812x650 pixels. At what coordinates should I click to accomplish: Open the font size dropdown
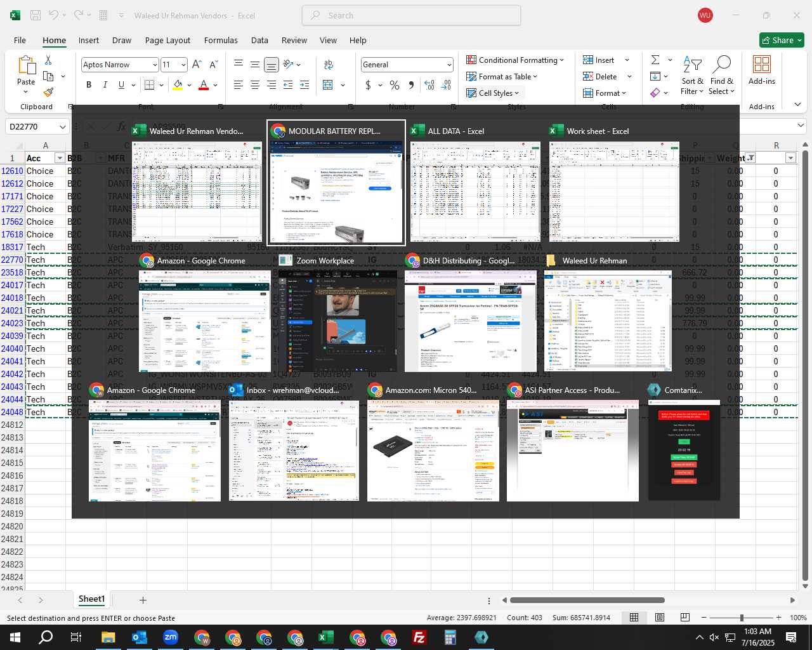183,65
